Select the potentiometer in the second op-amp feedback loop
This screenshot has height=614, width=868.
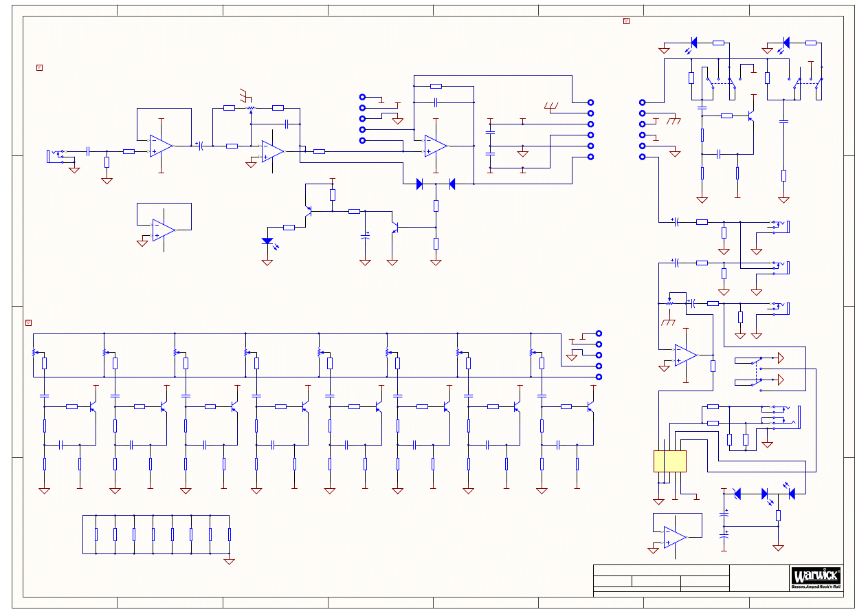tap(251, 108)
